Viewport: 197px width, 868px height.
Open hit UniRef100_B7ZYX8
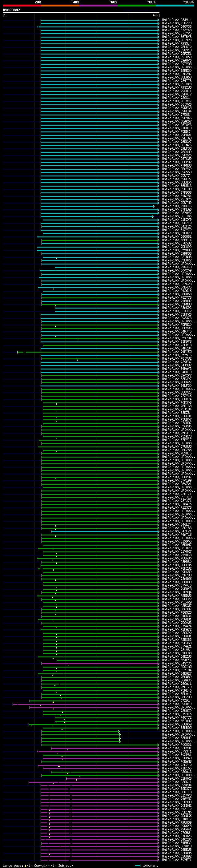[x=176, y=30]
